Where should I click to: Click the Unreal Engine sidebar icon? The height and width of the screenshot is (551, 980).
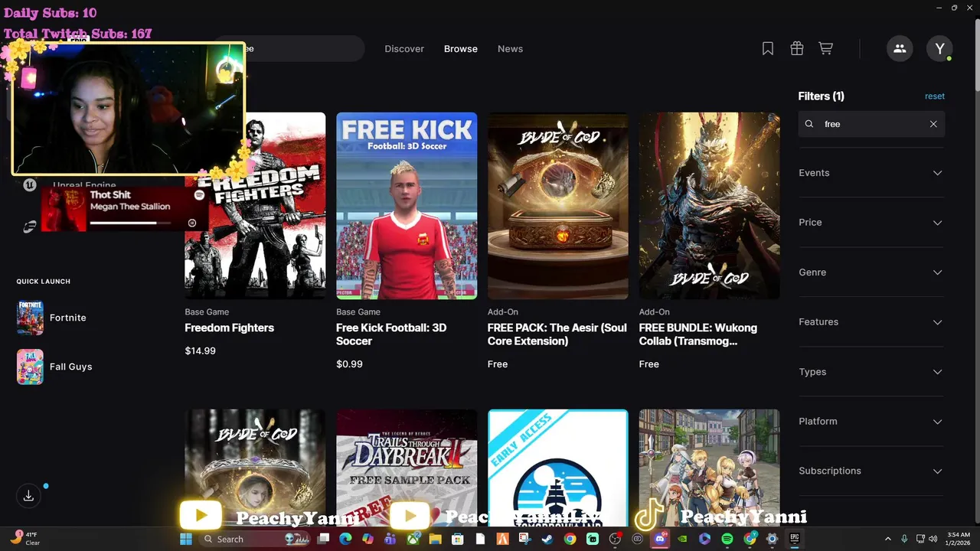coord(29,184)
